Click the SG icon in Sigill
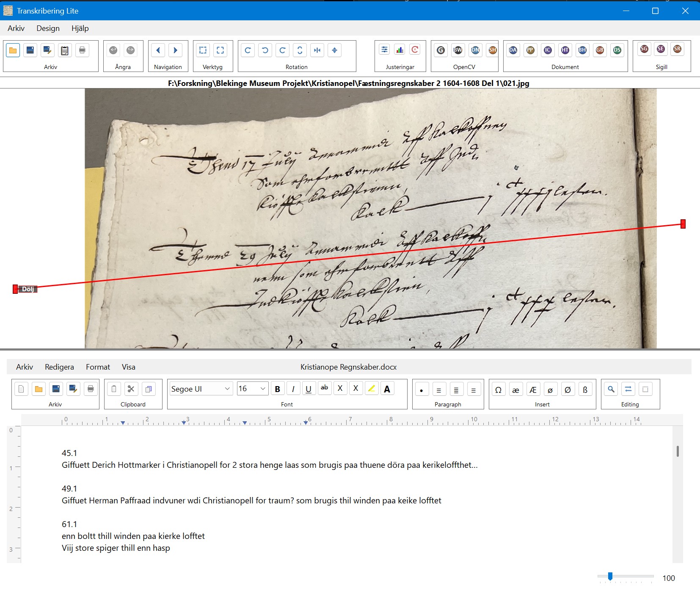Viewport: 700px width, 591px height. (644, 49)
